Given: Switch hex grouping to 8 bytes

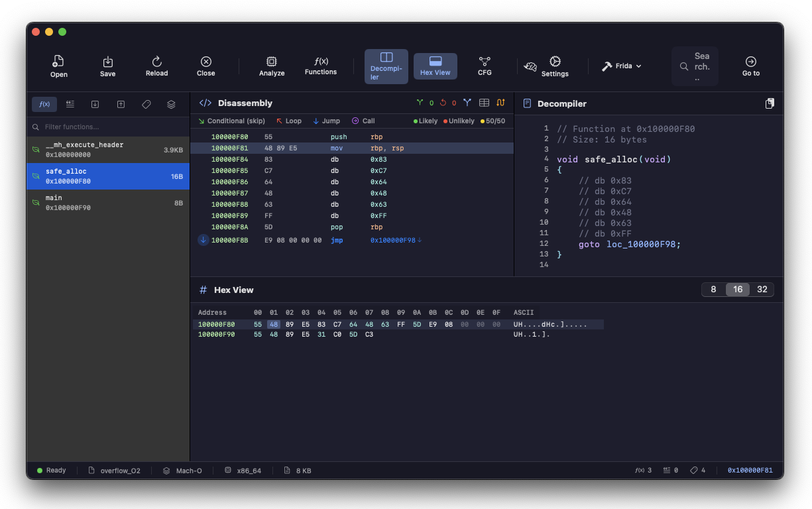Looking at the screenshot, I should 713,289.
